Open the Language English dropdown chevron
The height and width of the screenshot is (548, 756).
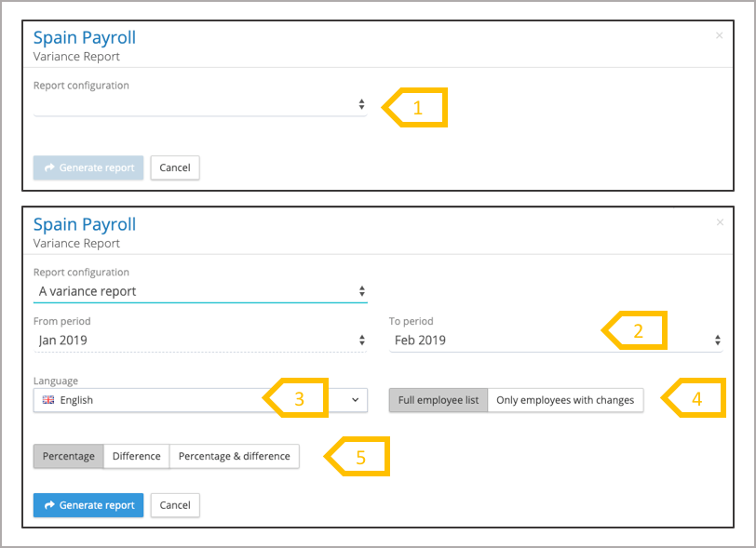pos(355,400)
